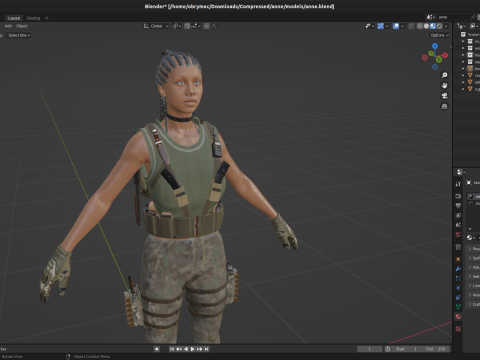
Task: Switch to material preview shading
Action: tap(433, 26)
